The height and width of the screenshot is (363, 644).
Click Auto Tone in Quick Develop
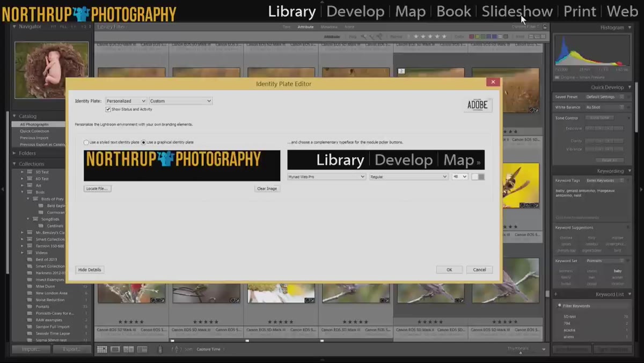(x=599, y=118)
